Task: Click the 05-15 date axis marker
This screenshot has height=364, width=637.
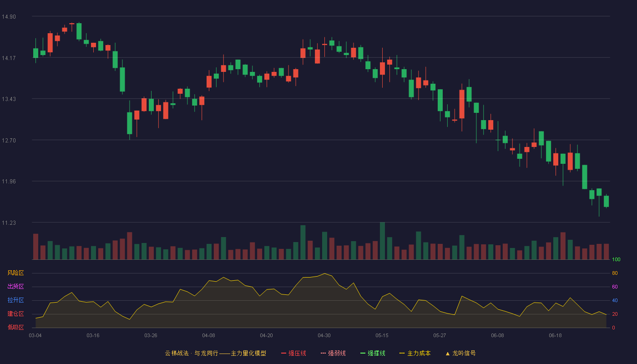Action: click(382, 335)
